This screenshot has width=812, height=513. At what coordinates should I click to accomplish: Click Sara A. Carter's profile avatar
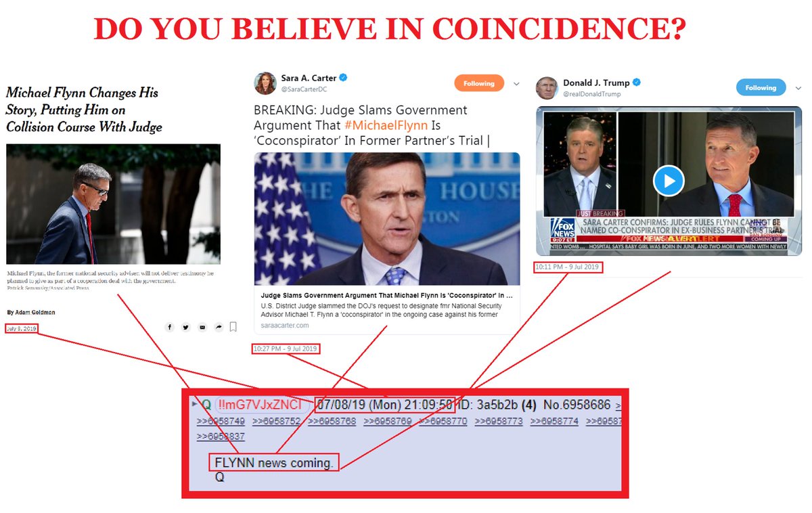tap(265, 83)
